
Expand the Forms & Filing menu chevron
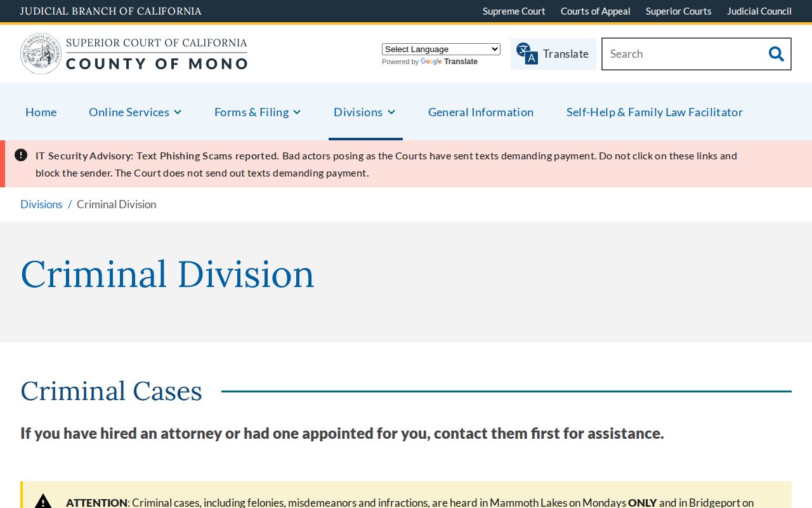point(297,112)
